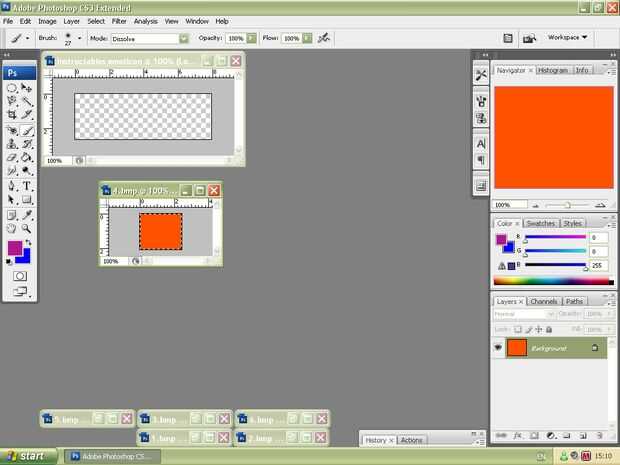Open Go to Bridge button
The height and width of the screenshot is (465, 620).
529,38
